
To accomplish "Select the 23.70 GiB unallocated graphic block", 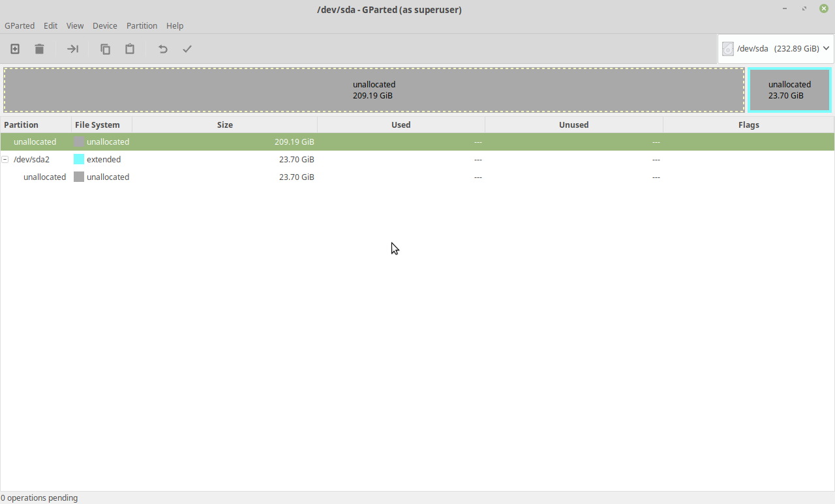I will (789, 90).
